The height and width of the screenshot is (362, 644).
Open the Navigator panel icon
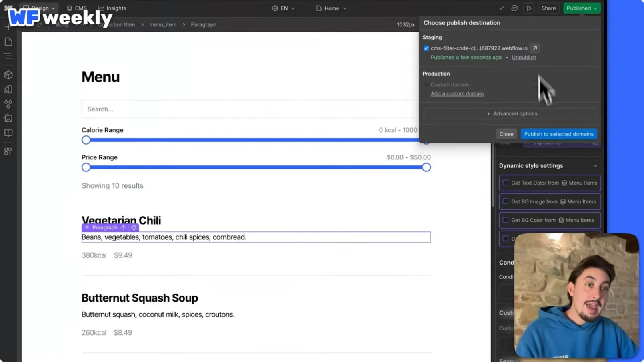click(x=8, y=56)
